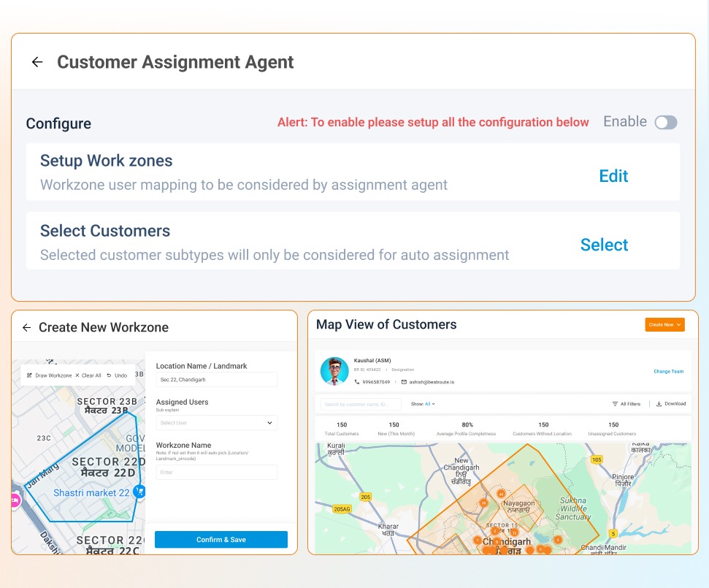Select the New (This Month) stat
The image size is (709, 588).
(396, 429)
